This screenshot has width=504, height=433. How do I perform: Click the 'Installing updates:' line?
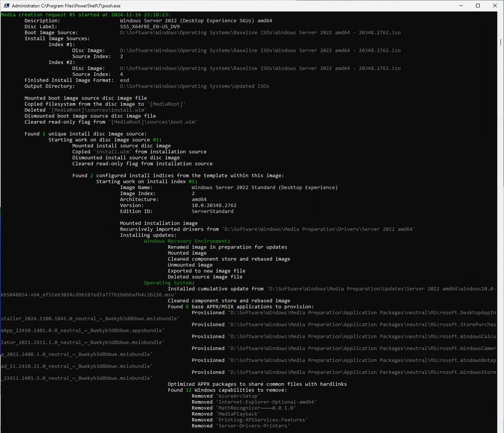point(148,235)
